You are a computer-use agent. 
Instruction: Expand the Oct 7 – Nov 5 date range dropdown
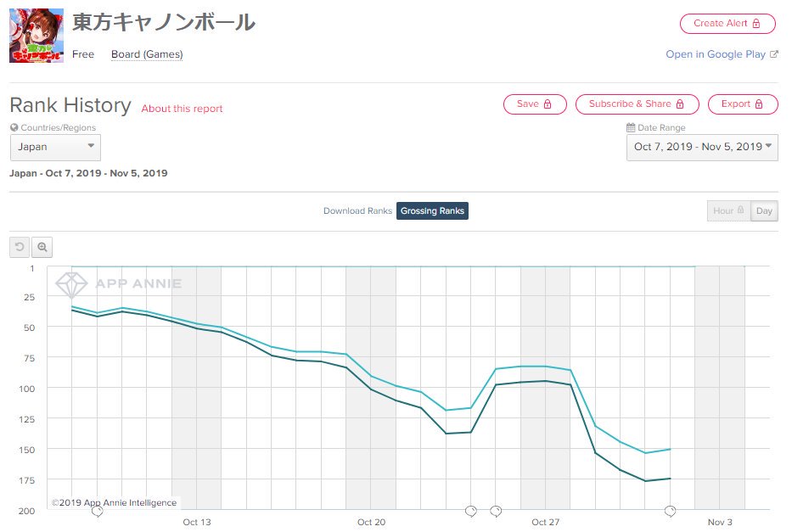[x=703, y=147]
